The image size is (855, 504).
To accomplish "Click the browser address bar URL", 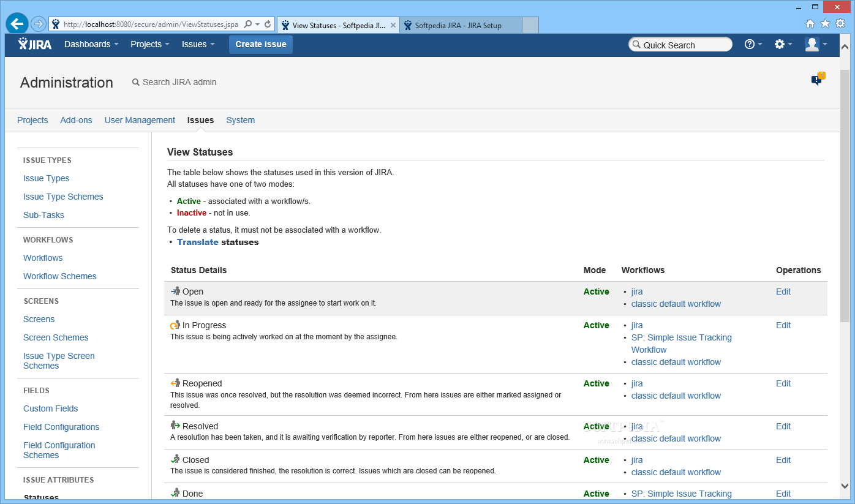I will (x=150, y=24).
